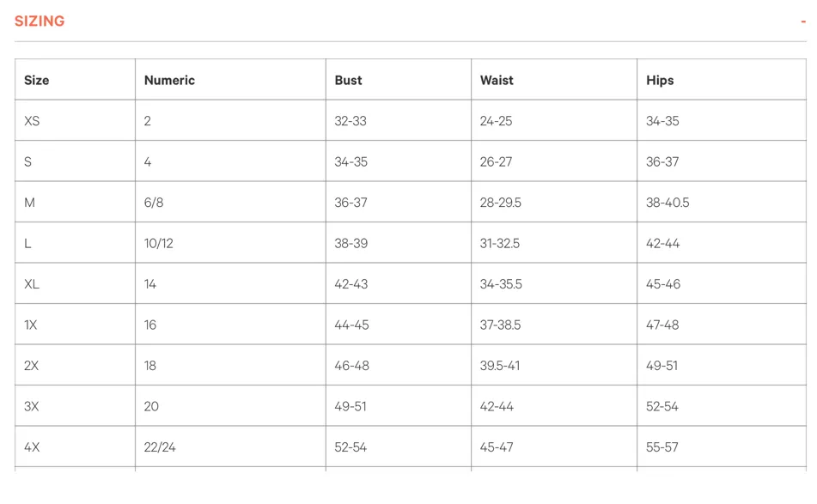Viewport: 817px width, 504px height.
Task: Collapse the Sizing section minus icon
Action: 803,21
